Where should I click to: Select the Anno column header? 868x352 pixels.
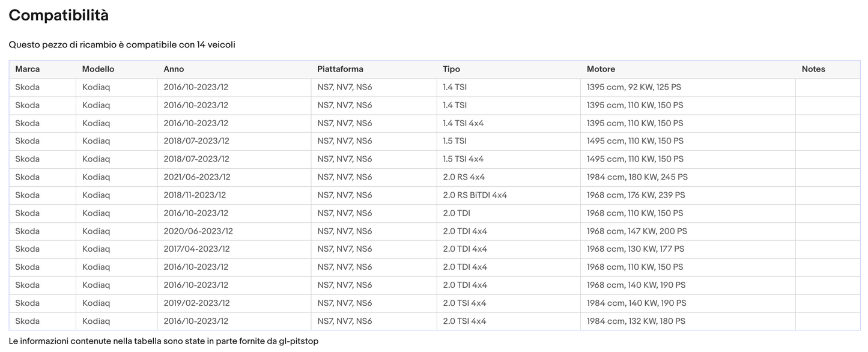tap(174, 69)
